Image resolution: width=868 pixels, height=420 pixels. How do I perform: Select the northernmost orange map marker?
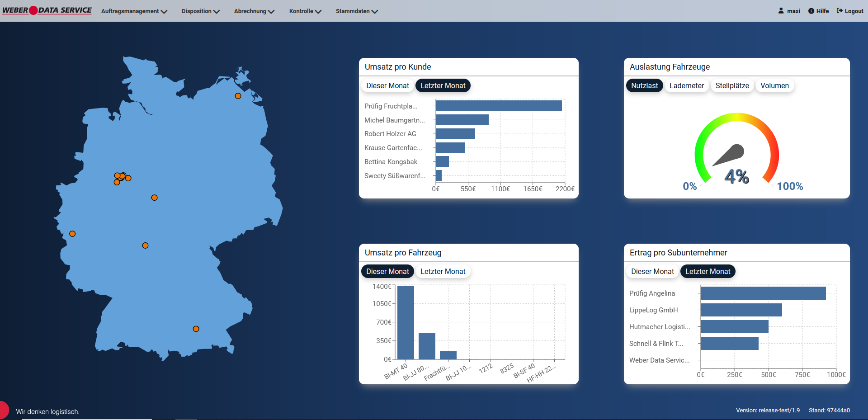coord(238,96)
